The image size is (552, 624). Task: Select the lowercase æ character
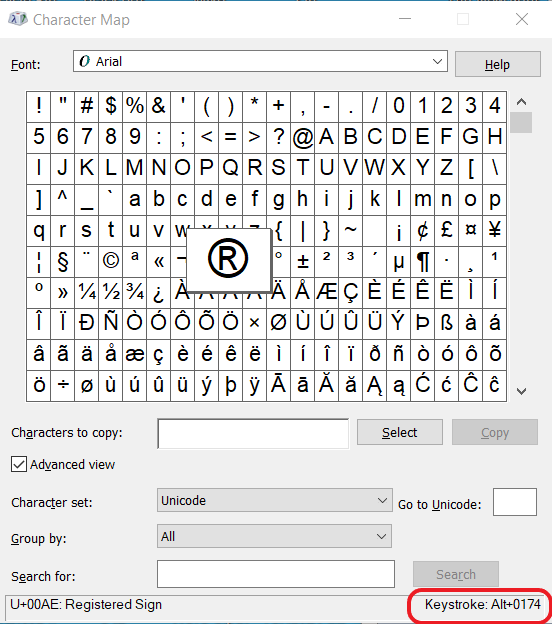[x=135, y=354]
